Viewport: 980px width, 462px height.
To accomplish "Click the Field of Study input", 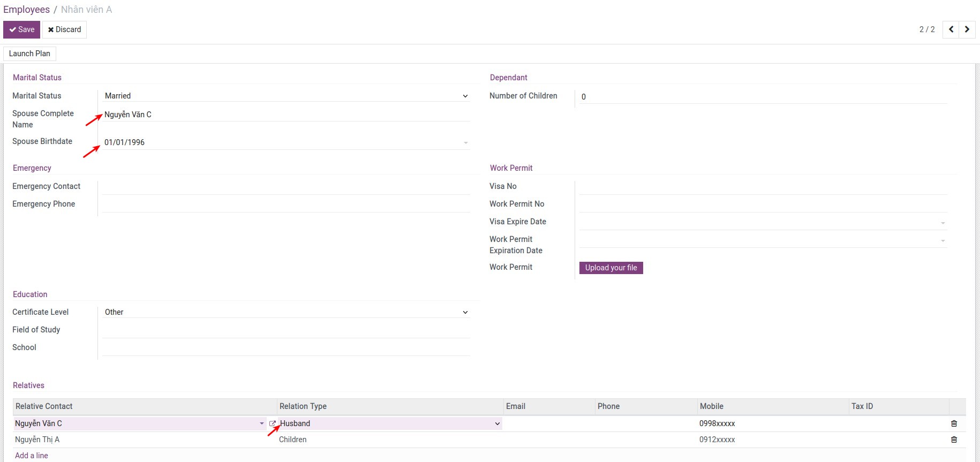I will [x=286, y=330].
